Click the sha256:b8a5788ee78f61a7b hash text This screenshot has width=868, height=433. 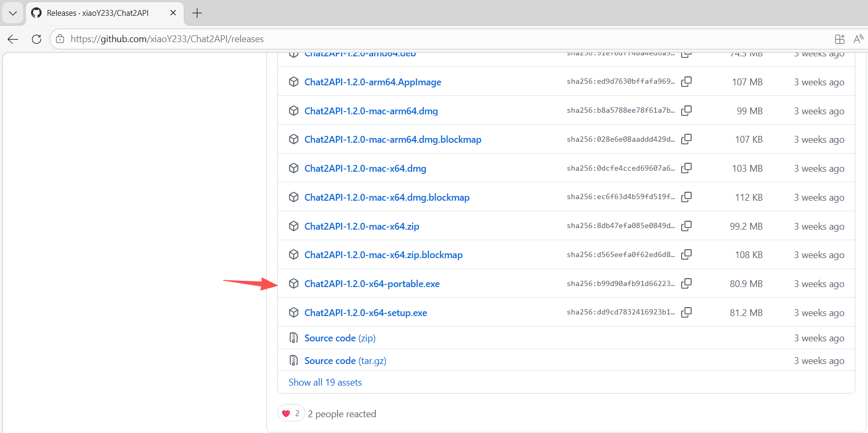621,111
